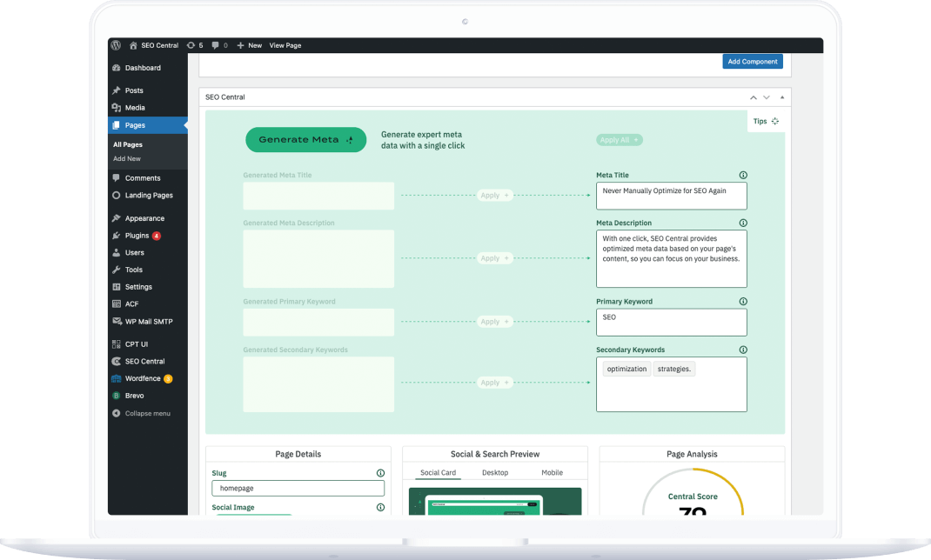Click the info icon beside Social Image
Viewport: 931px width, 560px height.
[380, 507]
